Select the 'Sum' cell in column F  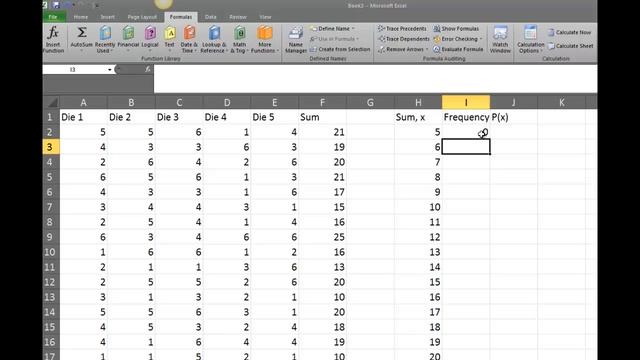pos(322,117)
